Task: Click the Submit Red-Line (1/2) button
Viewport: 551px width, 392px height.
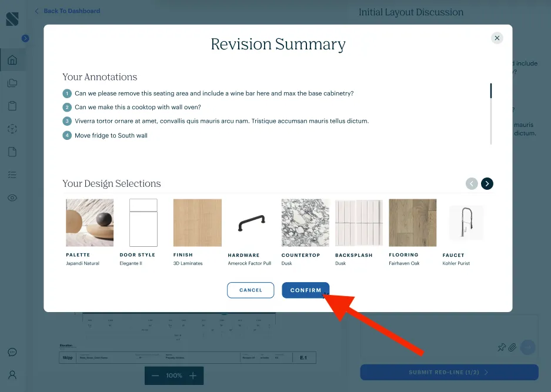Action: pyautogui.click(x=449, y=373)
